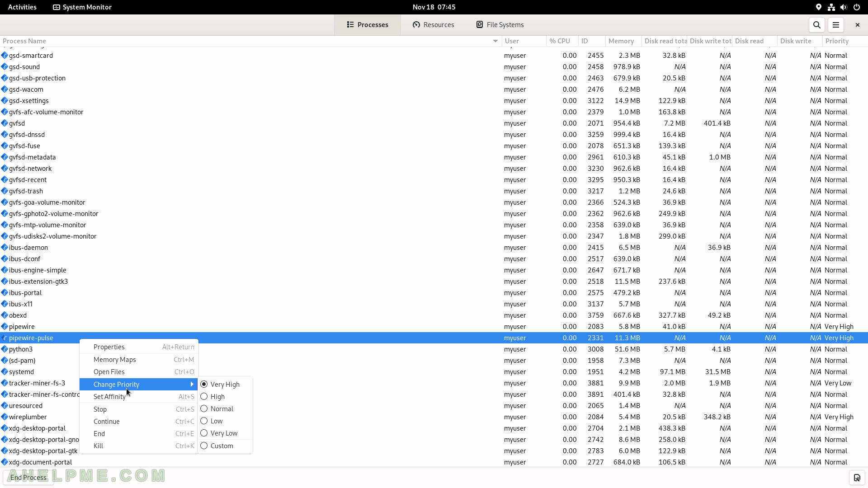Select Custom priority option
The height and width of the screenshot is (488, 868).
point(225,446)
